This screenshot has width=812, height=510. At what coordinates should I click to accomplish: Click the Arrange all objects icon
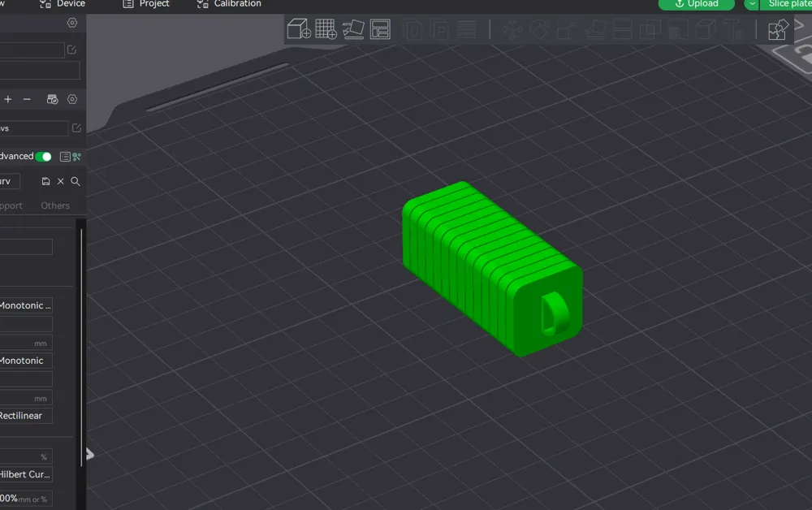click(x=380, y=30)
